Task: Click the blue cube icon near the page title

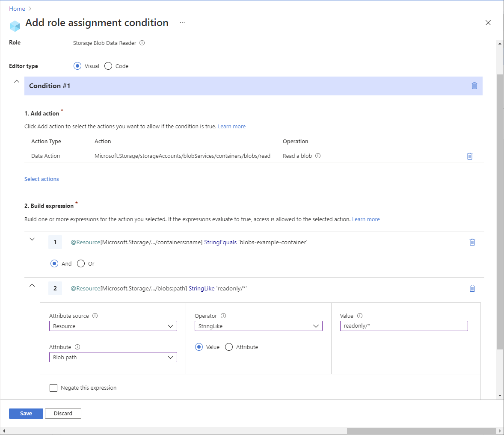Action: point(15,26)
